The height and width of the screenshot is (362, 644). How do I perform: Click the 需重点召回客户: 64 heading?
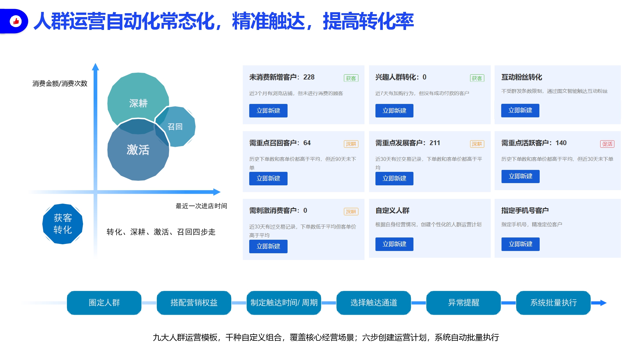coord(280,143)
